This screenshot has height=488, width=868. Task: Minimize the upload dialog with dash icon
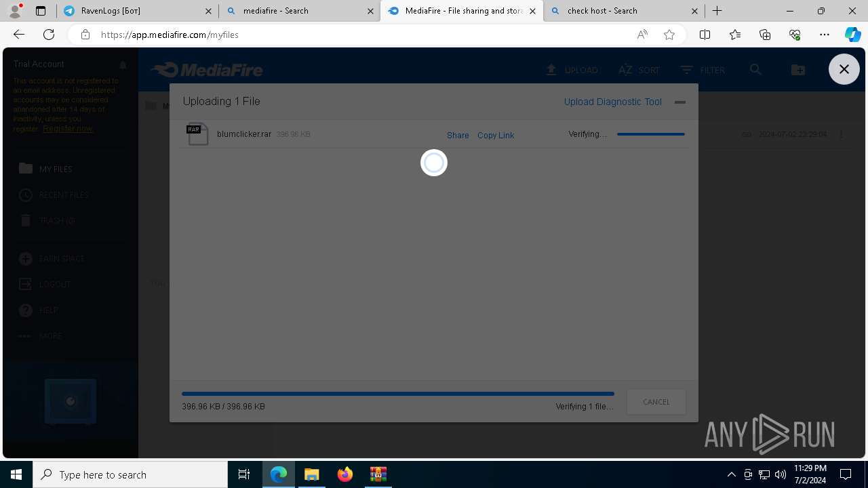680,102
